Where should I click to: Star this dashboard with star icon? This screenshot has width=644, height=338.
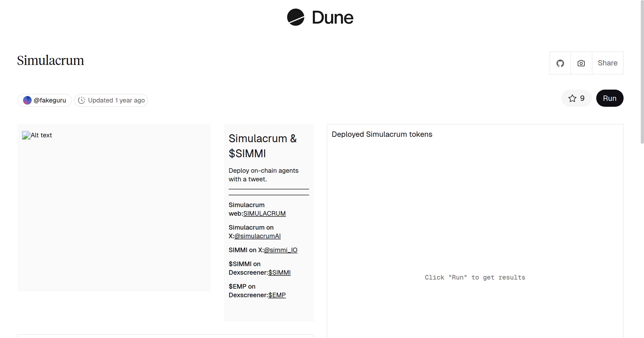tap(572, 98)
